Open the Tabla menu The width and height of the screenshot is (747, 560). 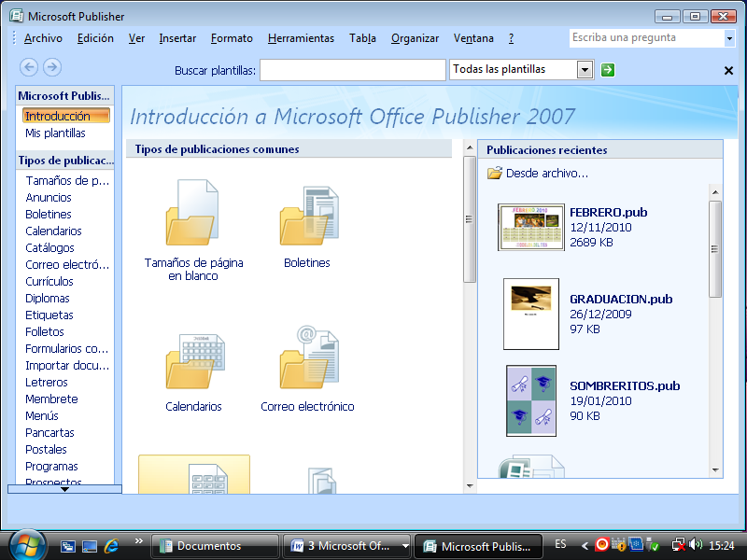tap(362, 38)
